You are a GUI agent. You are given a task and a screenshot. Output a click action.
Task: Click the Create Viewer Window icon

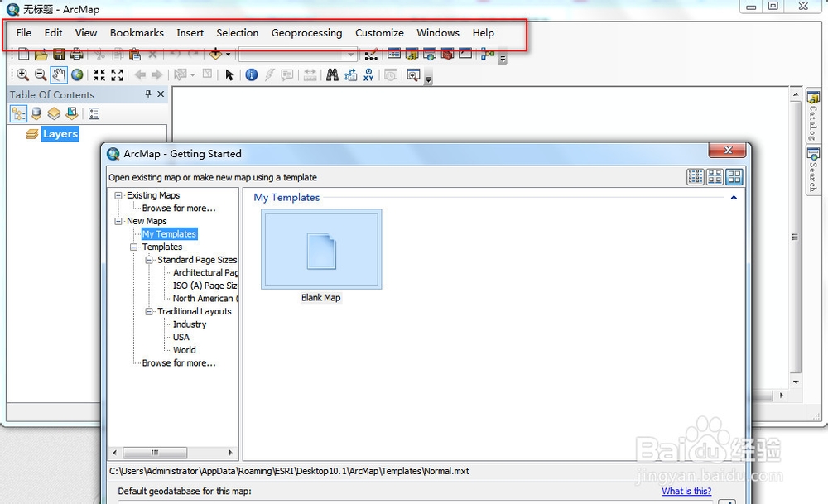coord(413,75)
